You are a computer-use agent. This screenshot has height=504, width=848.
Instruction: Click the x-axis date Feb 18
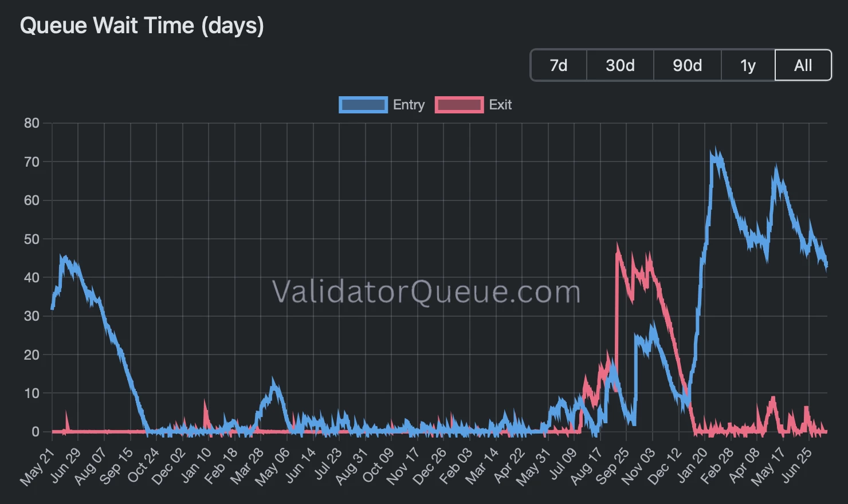221,467
